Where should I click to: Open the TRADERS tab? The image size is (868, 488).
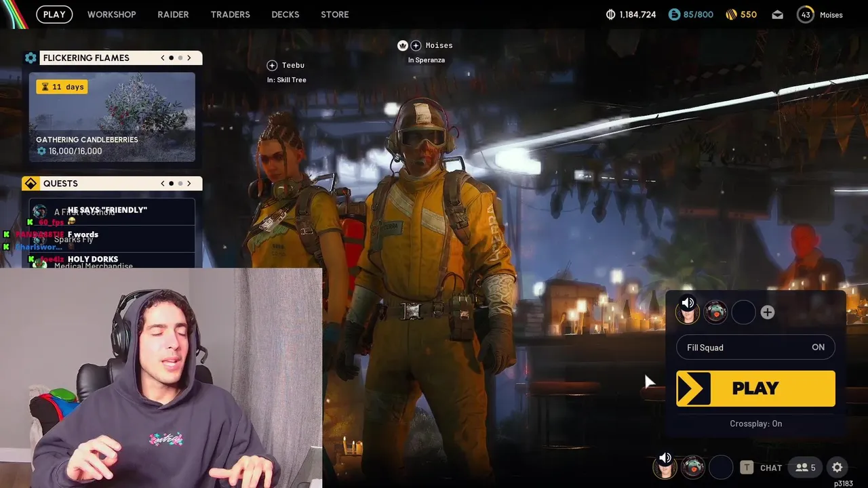point(230,14)
